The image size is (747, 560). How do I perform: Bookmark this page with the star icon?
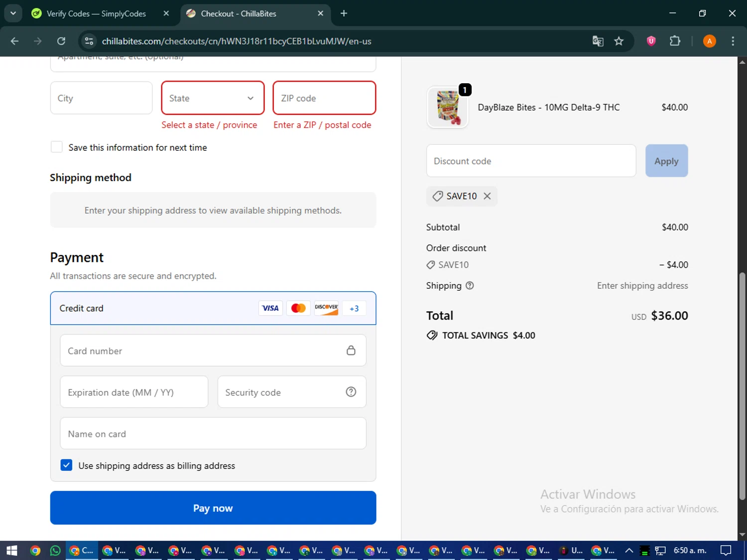coord(619,41)
